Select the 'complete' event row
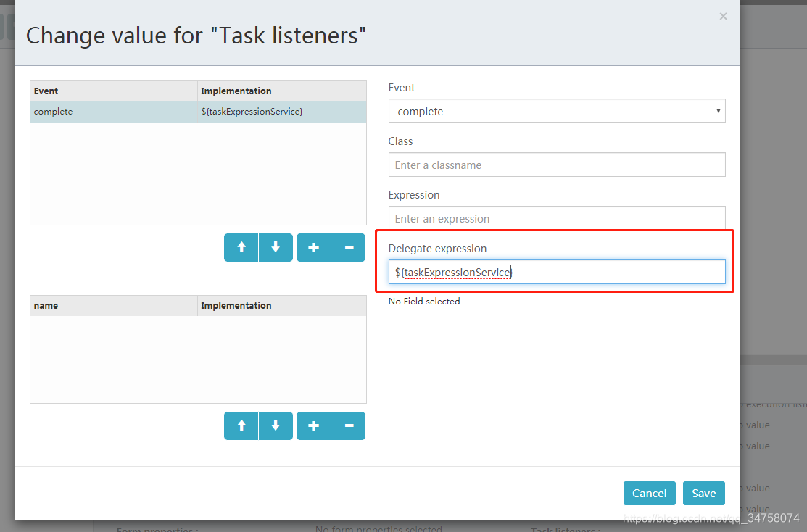Viewport: 807px width, 532px height. click(x=198, y=112)
